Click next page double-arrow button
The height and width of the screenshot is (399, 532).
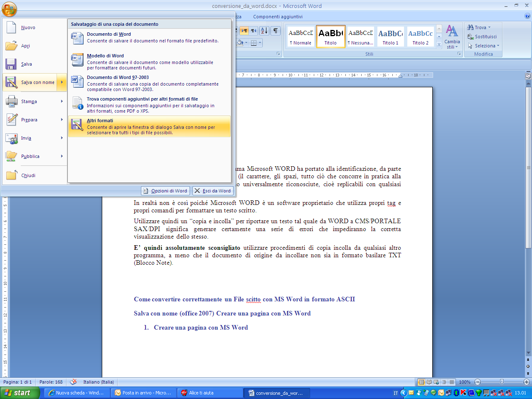click(x=528, y=373)
